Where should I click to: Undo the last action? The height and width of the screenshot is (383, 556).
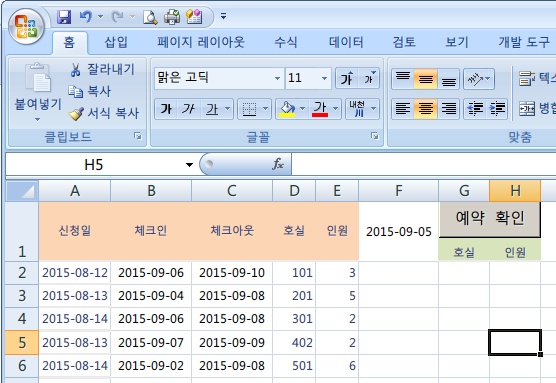(x=85, y=17)
